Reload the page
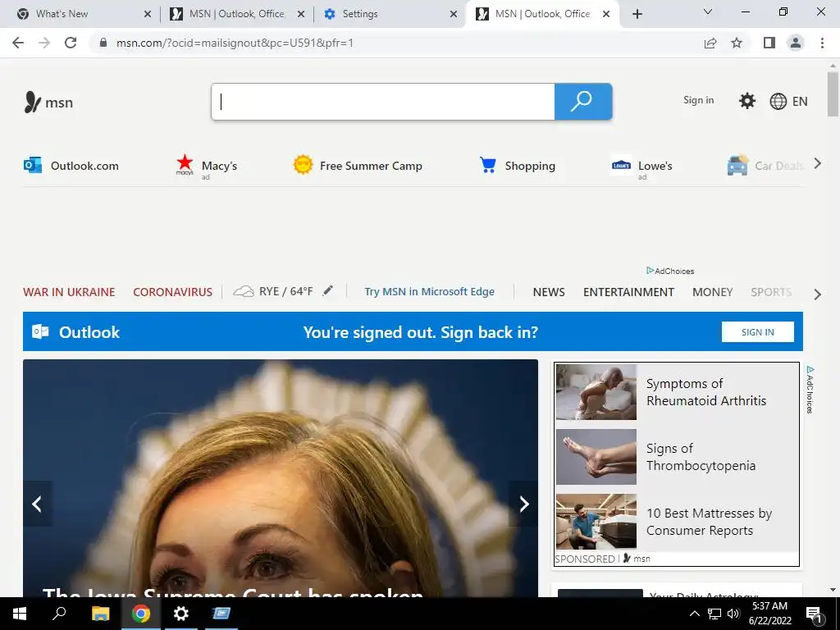Image resolution: width=840 pixels, height=630 pixels. tap(71, 43)
